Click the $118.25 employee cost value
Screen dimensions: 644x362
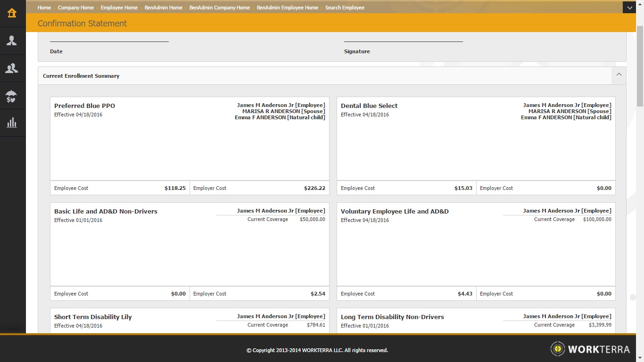tap(175, 188)
